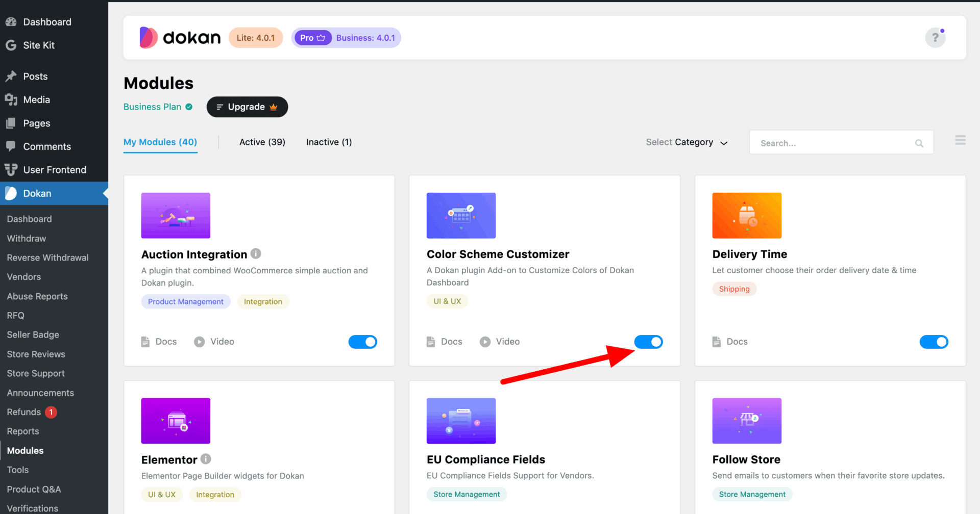Focus the modules Search input field
980x514 pixels.
(841, 142)
